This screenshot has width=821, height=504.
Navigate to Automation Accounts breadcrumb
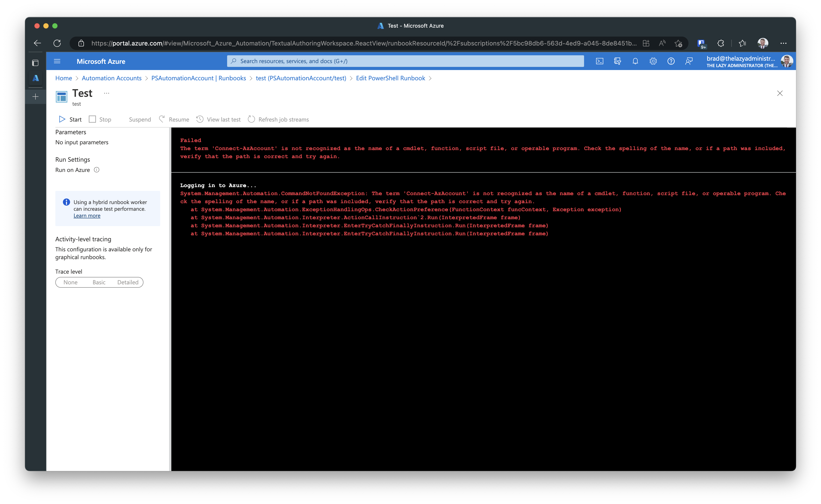pyautogui.click(x=112, y=78)
